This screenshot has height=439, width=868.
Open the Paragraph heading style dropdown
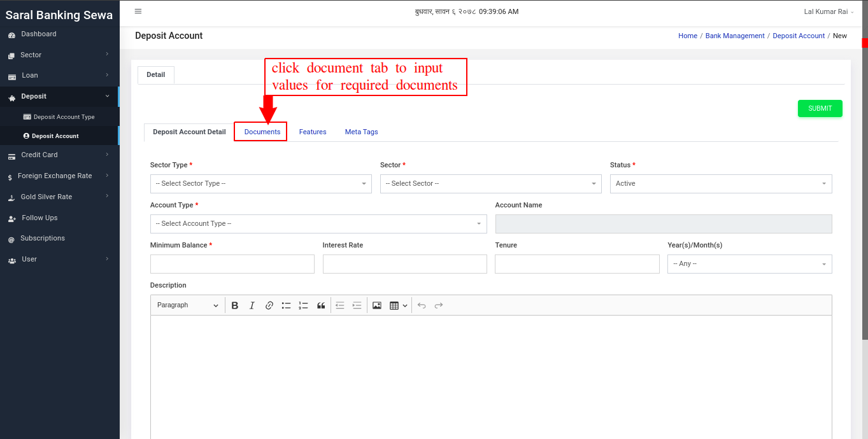point(188,305)
